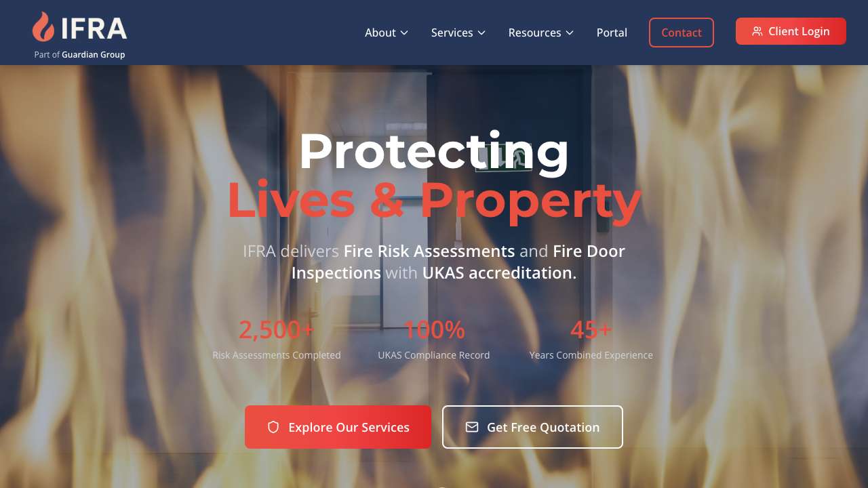
Task: Click the IFRA flame logo icon
Action: tap(43, 27)
